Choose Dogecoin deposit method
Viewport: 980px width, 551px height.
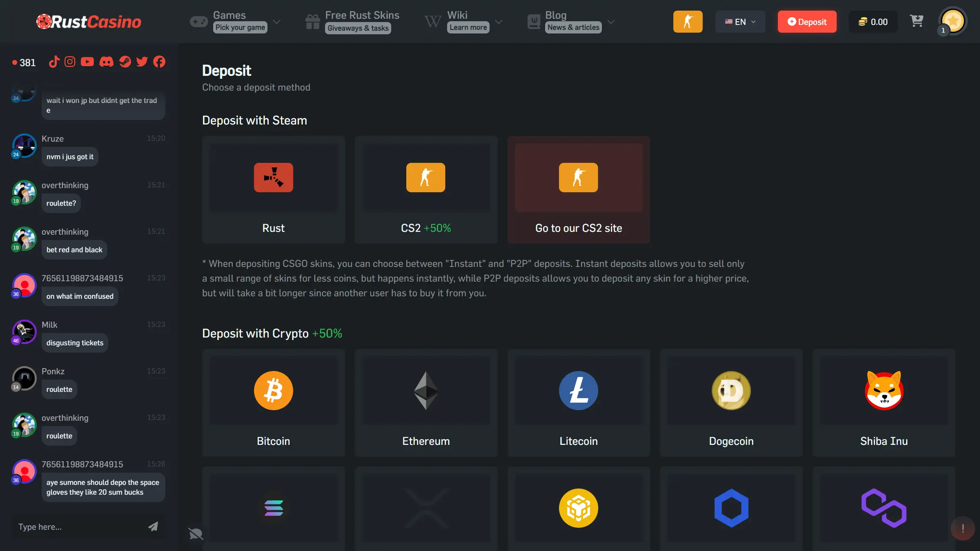(731, 403)
